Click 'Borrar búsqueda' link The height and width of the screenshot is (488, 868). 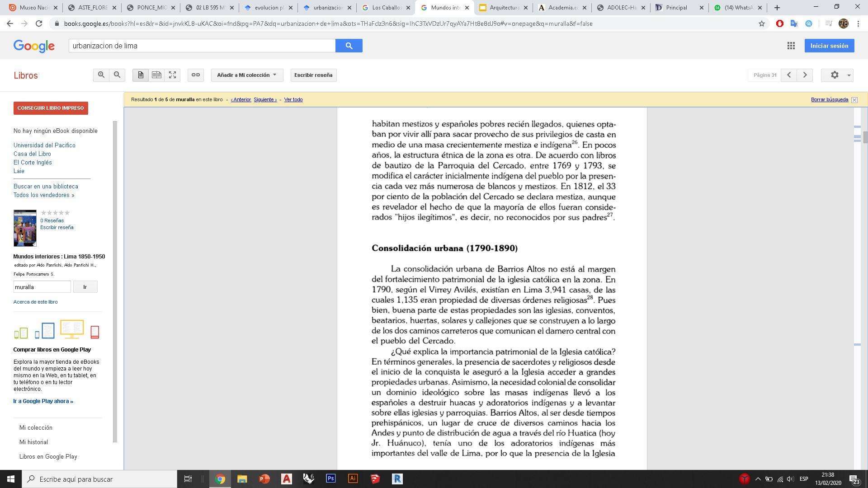click(x=830, y=99)
